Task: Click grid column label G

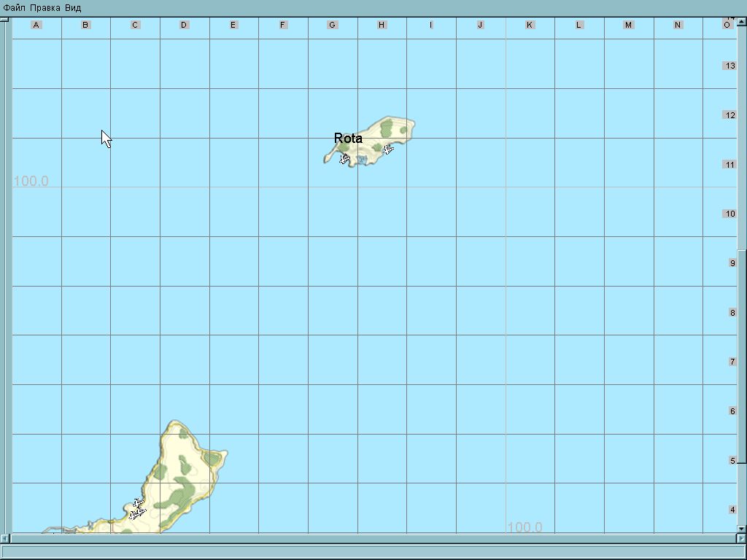Action: [x=333, y=25]
